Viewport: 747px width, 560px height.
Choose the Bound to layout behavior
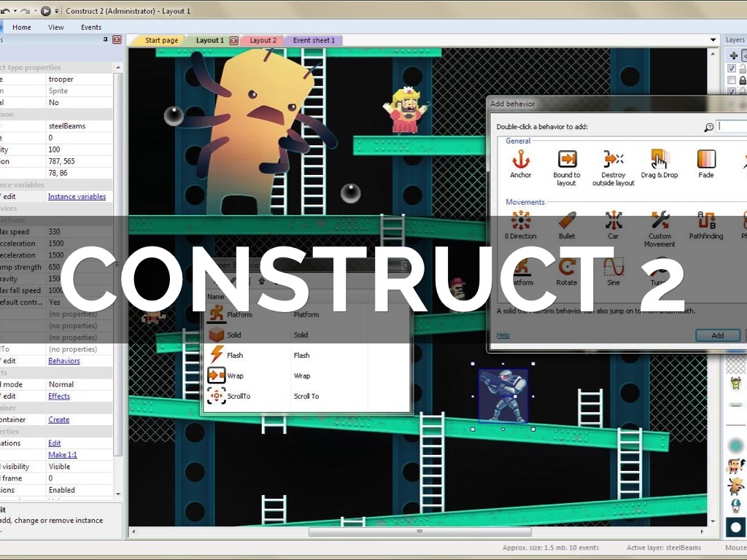(567, 160)
